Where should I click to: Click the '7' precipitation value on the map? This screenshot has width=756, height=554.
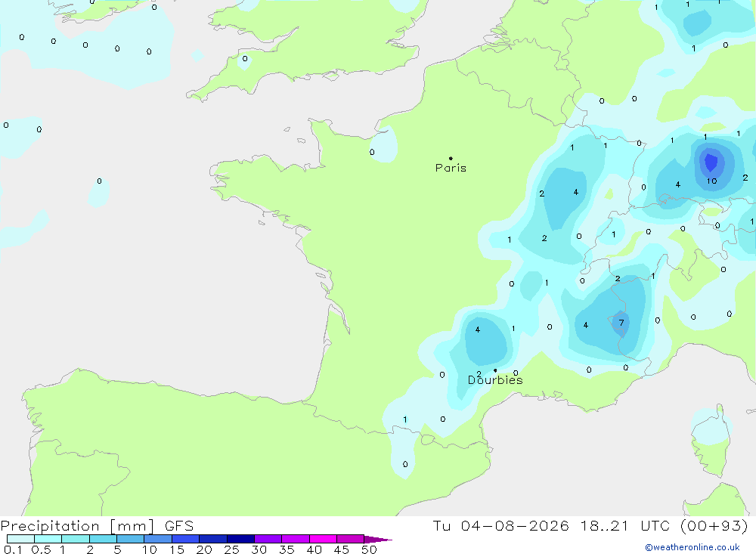click(621, 323)
